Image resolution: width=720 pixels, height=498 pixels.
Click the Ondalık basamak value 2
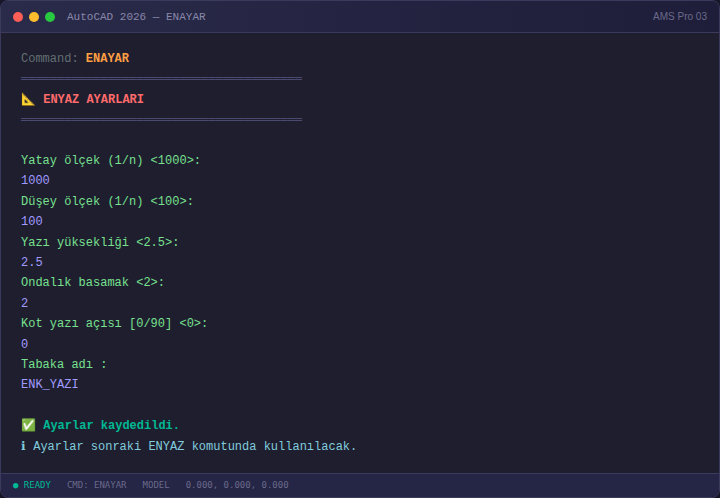click(x=25, y=302)
